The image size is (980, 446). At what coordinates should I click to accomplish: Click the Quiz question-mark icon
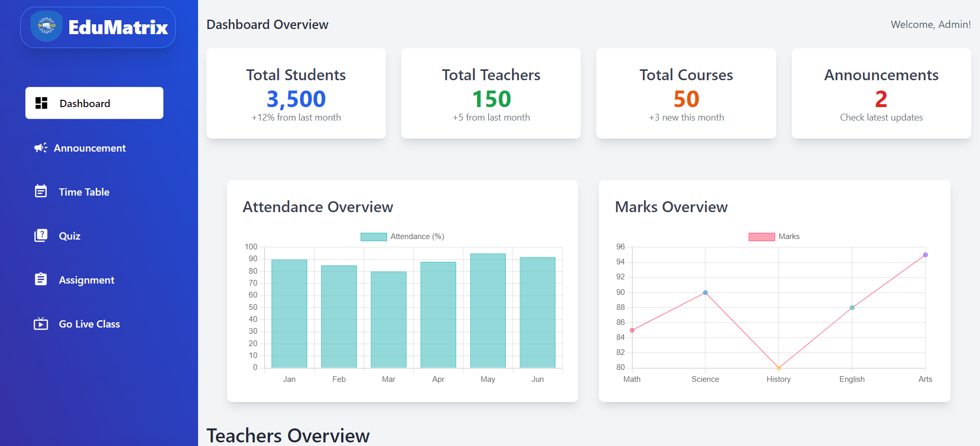41,236
